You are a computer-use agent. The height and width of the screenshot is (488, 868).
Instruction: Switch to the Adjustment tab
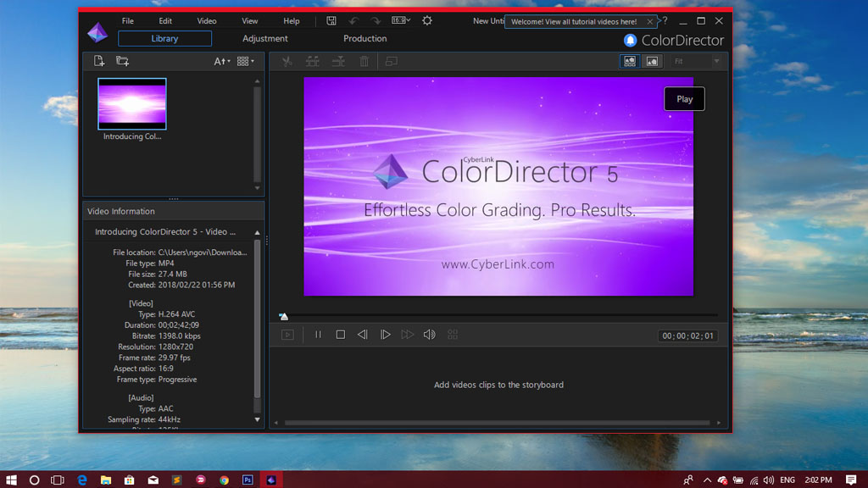264,38
